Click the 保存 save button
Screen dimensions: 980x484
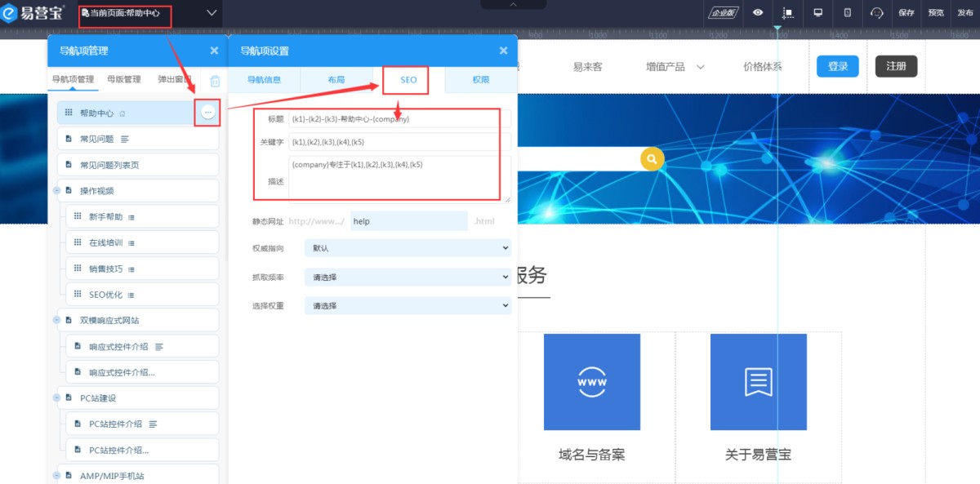point(906,13)
